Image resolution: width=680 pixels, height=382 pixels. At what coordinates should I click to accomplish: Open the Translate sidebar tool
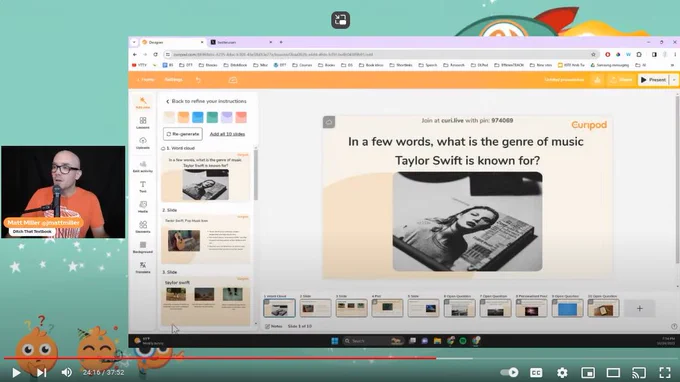click(x=143, y=268)
